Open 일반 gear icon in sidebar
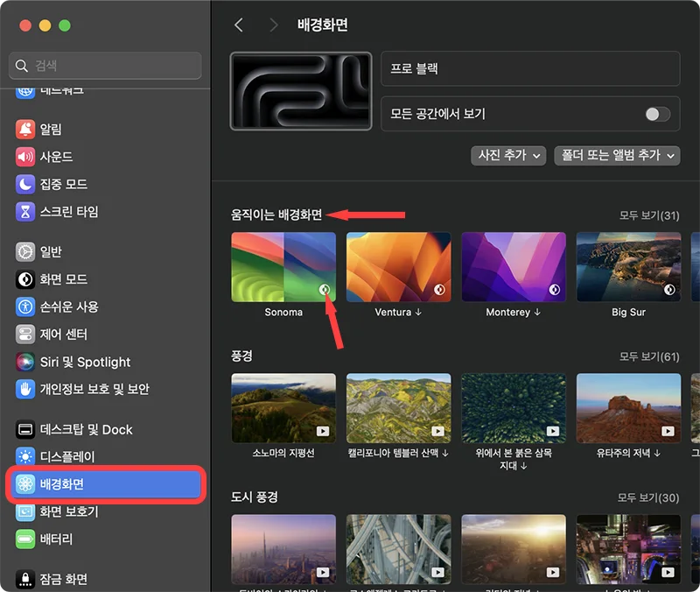 coord(25,252)
